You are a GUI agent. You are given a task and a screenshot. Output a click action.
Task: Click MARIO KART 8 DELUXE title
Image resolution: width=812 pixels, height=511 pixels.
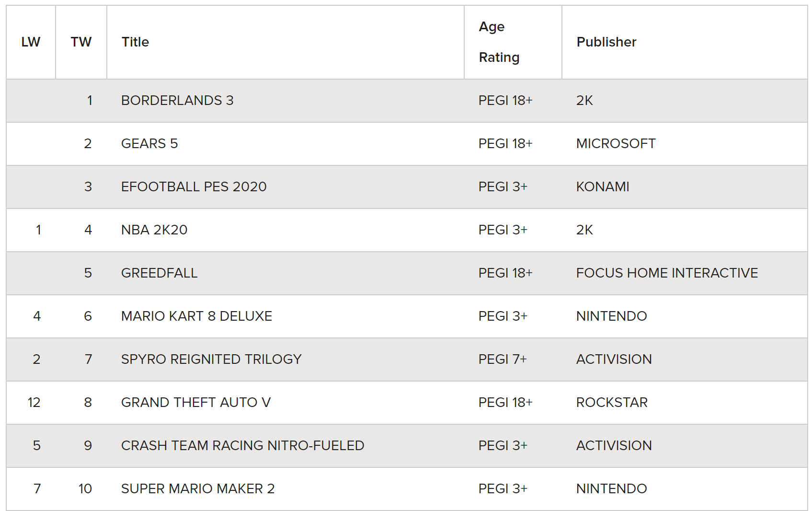196,316
